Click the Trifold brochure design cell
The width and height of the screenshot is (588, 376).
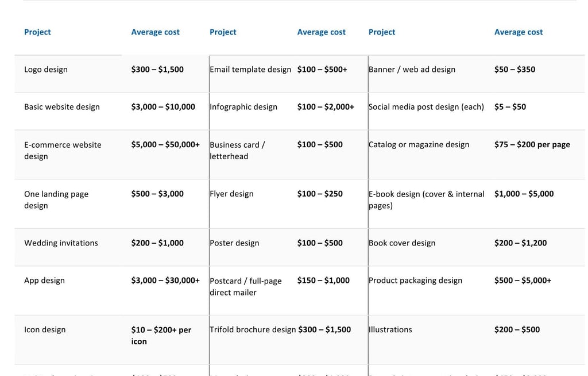pyautogui.click(x=253, y=330)
